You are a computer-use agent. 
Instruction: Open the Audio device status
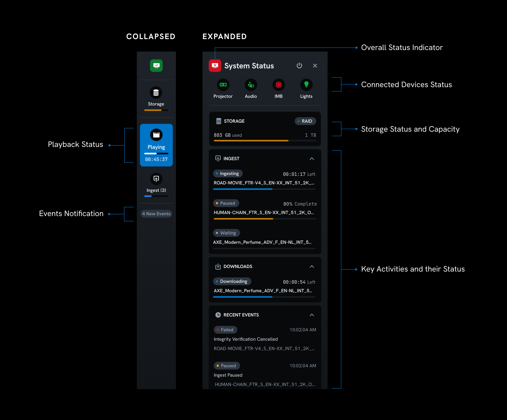(251, 89)
